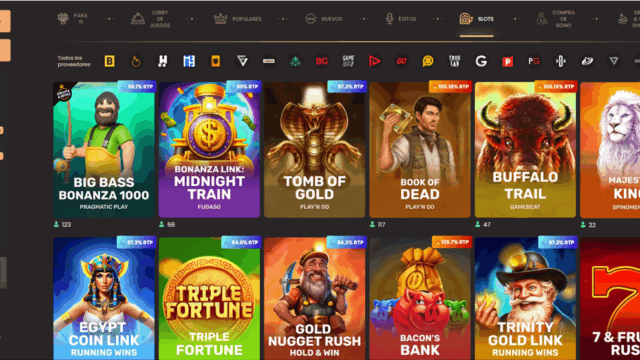The width and height of the screenshot is (640, 360).
Task: Switch to the Nuevos category tab
Action: 324,19
